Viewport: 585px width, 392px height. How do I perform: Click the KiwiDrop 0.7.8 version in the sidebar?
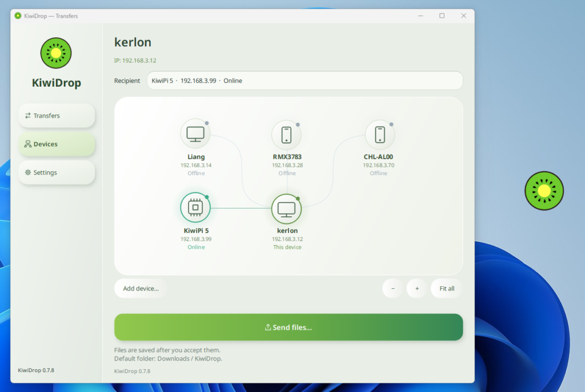point(36,370)
